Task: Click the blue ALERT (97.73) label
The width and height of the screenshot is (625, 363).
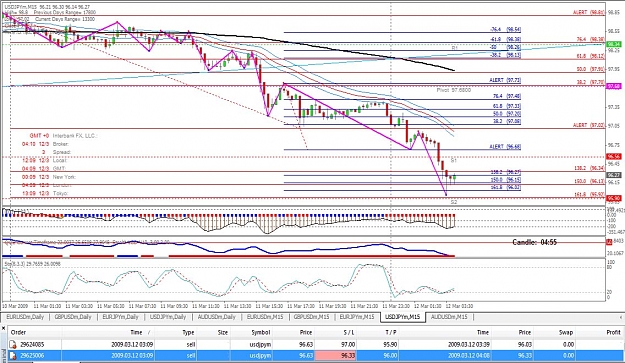Action: pos(505,80)
